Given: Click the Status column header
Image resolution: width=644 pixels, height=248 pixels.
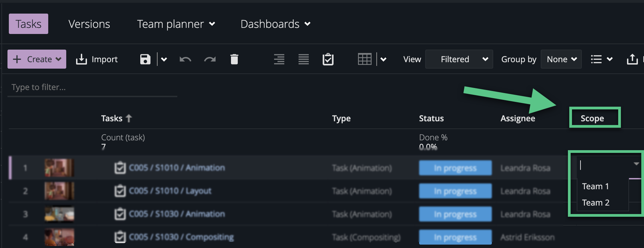Looking at the screenshot, I should (x=431, y=118).
